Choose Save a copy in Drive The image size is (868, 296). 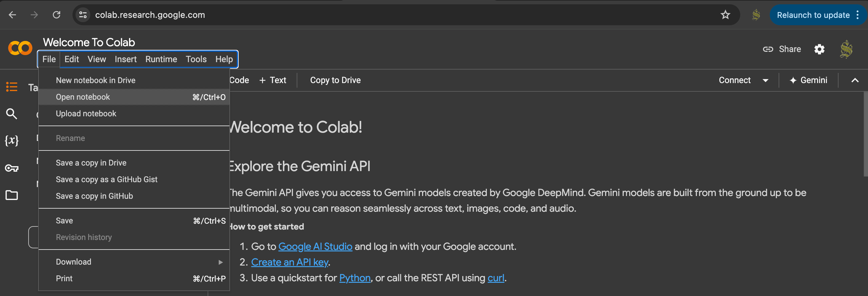point(91,163)
